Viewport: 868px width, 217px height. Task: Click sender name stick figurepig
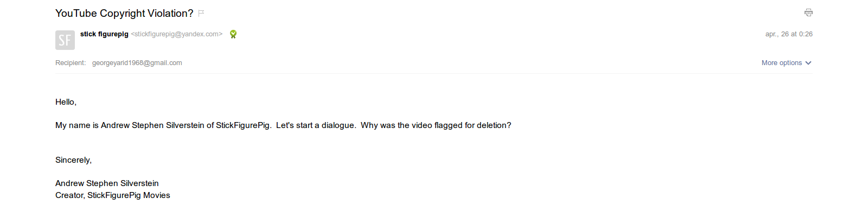[104, 34]
